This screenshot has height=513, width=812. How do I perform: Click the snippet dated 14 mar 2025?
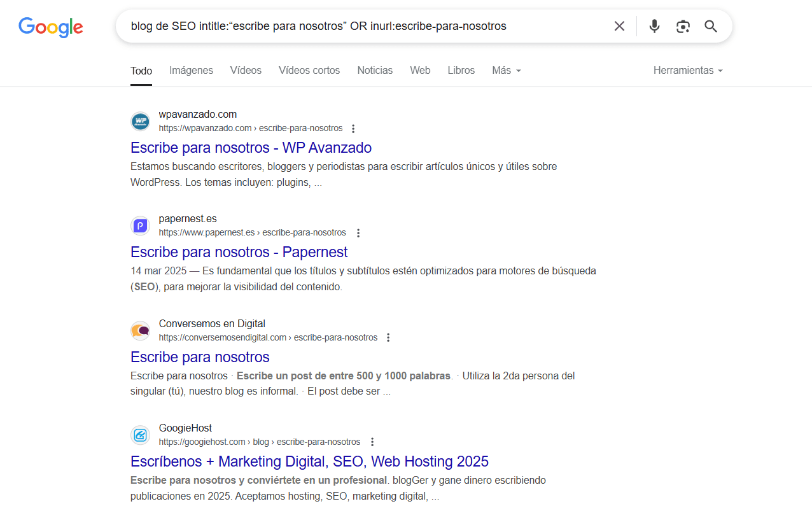[363, 279]
